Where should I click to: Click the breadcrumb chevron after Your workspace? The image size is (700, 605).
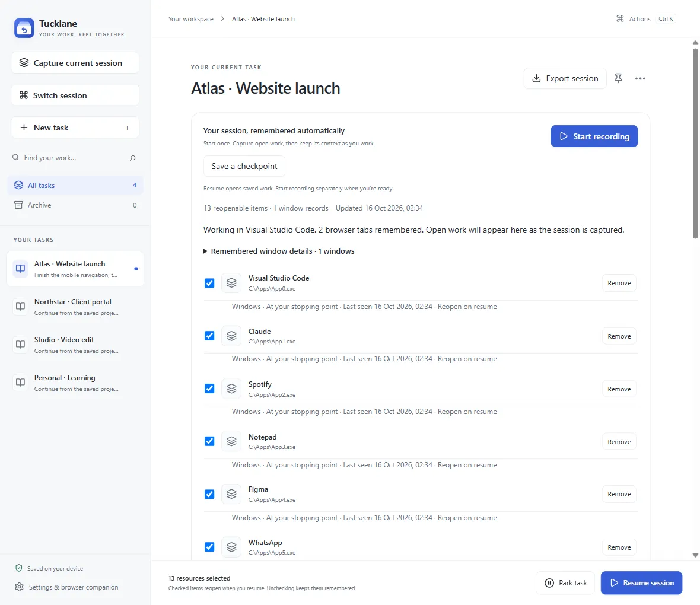click(222, 19)
